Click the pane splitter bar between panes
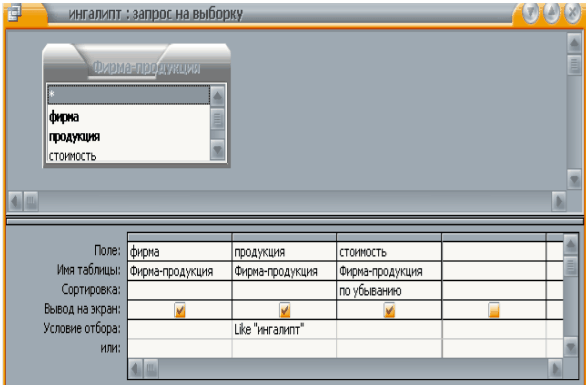Screen dimensions: 587x387 295,221
